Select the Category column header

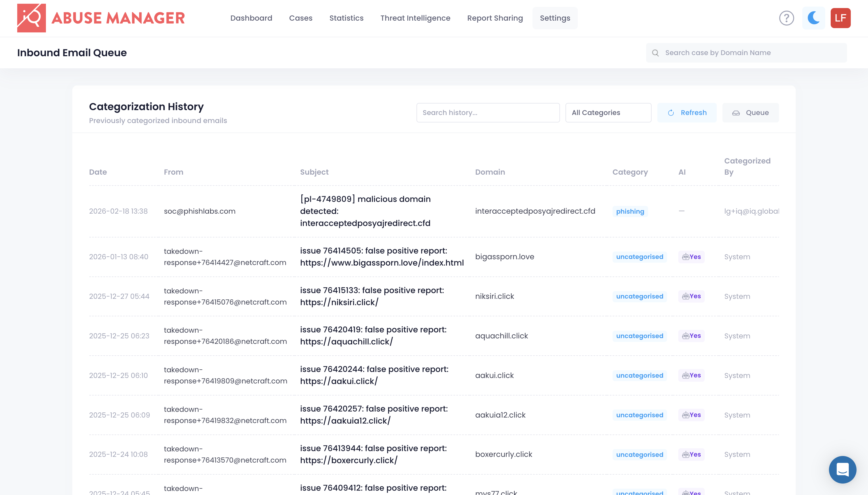point(630,172)
